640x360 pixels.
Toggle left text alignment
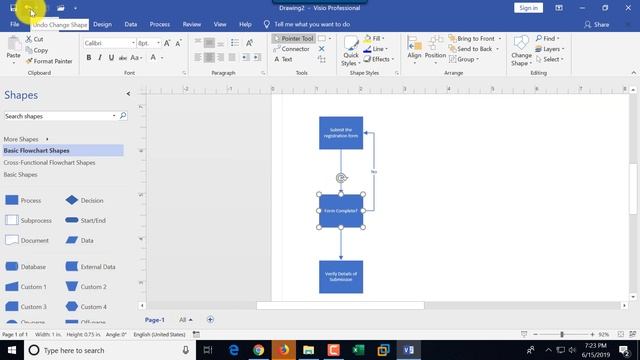[x=198, y=58]
